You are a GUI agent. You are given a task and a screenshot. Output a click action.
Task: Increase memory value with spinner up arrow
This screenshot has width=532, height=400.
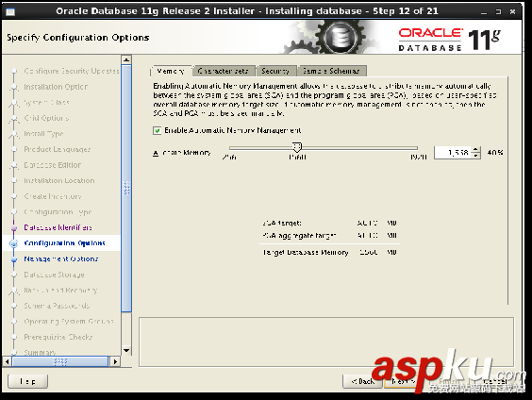click(x=476, y=150)
